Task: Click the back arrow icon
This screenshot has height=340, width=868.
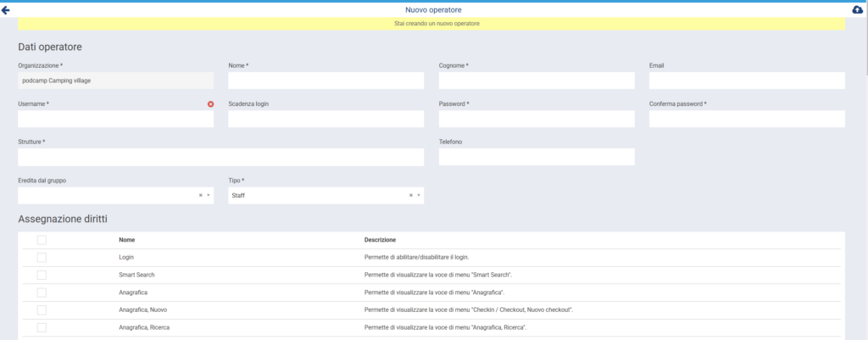Action: [6, 9]
